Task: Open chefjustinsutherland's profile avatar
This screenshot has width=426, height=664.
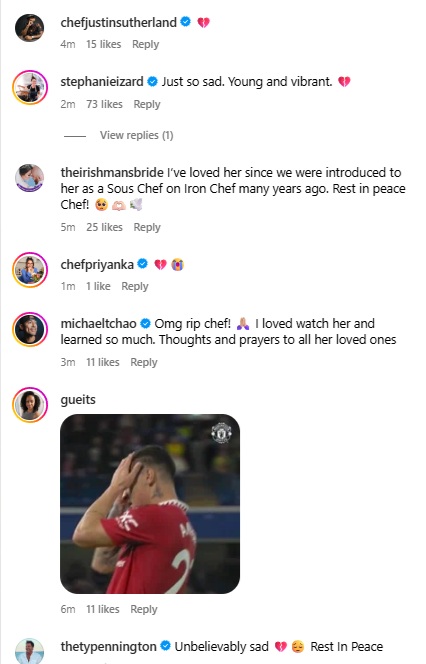Action: click(30, 28)
